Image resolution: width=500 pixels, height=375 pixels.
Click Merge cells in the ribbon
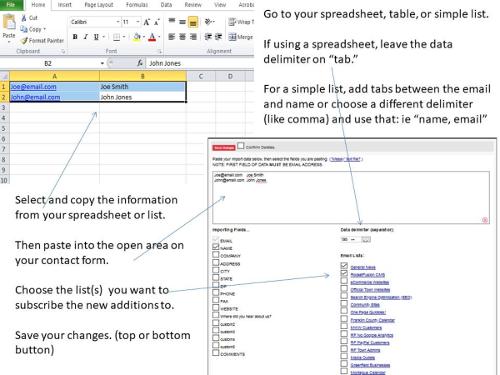(x=241, y=37)
